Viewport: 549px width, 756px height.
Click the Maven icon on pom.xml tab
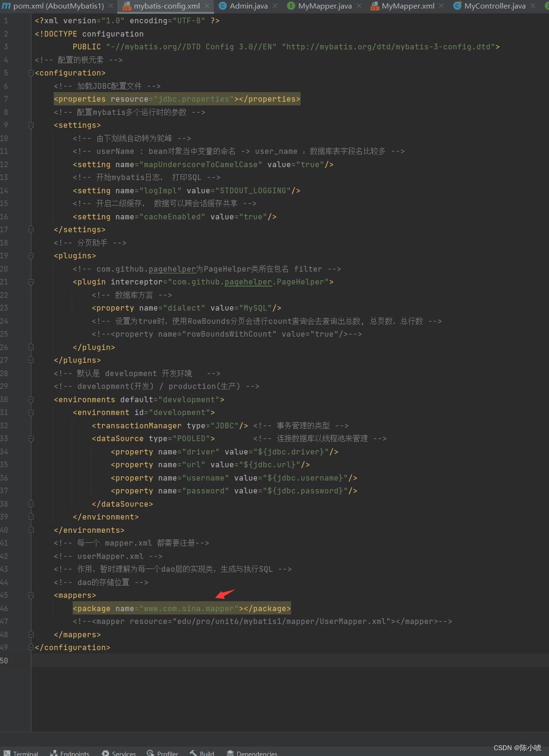(x=6, y=6)
